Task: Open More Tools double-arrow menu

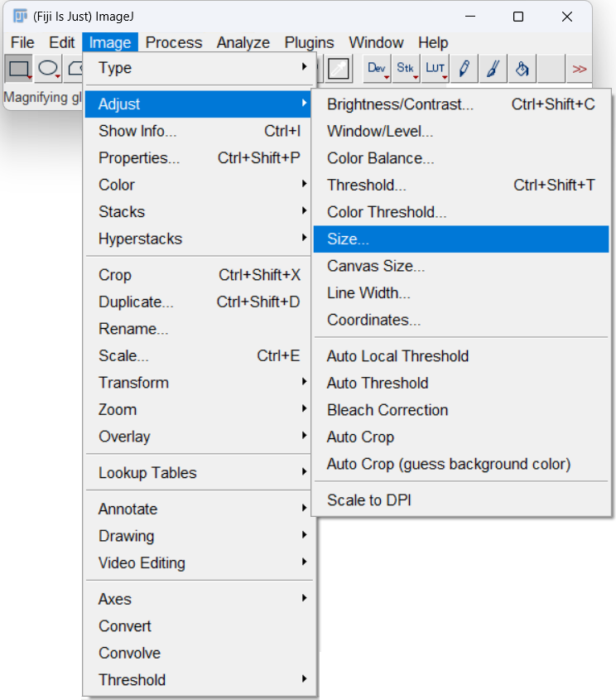Action: pyautogui.click(x=579, y=69)
